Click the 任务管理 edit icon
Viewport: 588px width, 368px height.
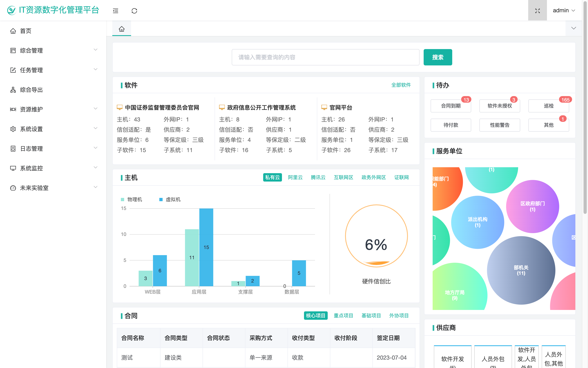(x=13, y=70)
